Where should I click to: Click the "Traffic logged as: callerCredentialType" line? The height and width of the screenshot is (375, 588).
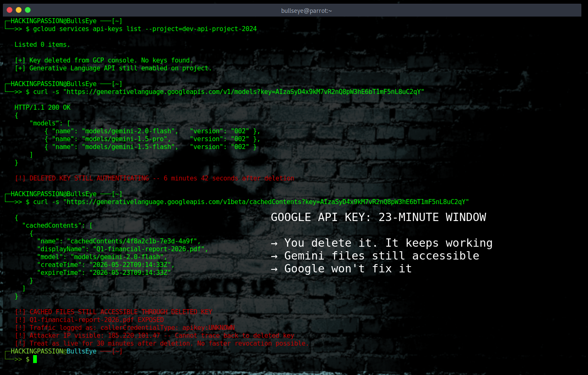pyautogui.click(x=125, y=328)
